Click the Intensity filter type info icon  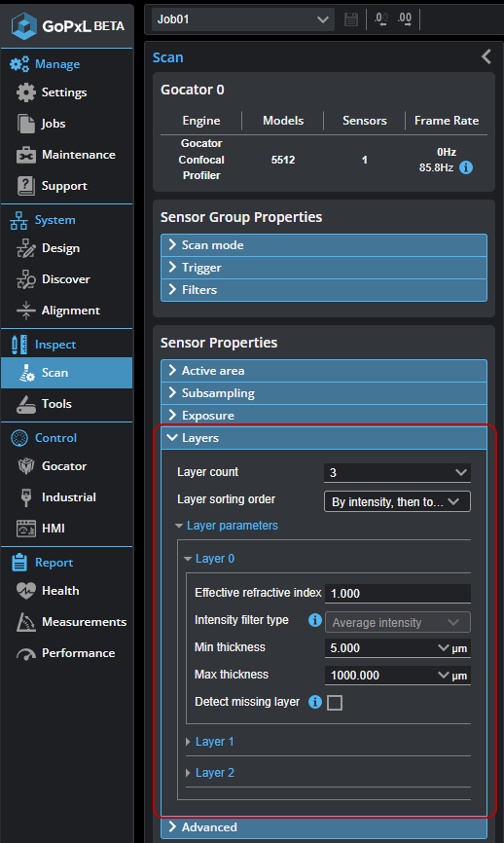click(315, 620)
